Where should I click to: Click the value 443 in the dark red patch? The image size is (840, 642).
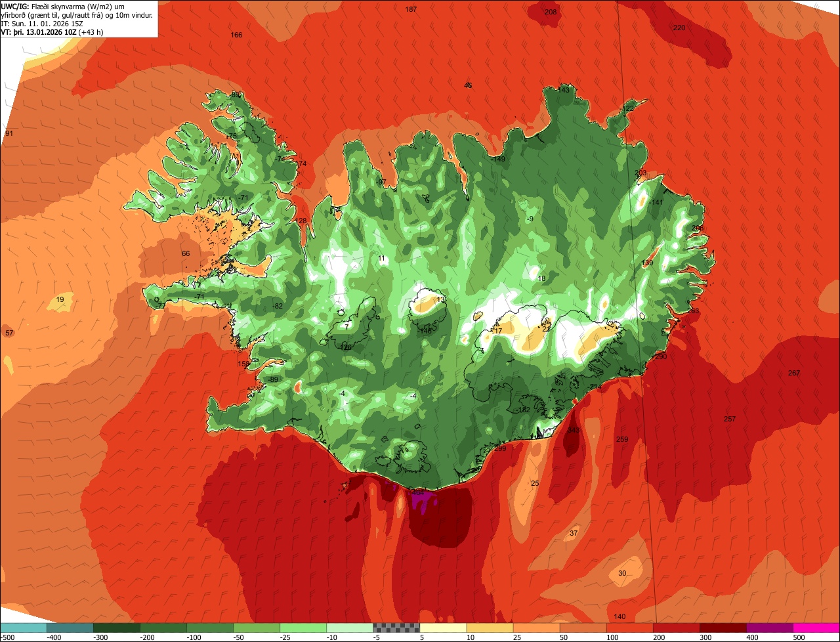[x=574, y=430]
